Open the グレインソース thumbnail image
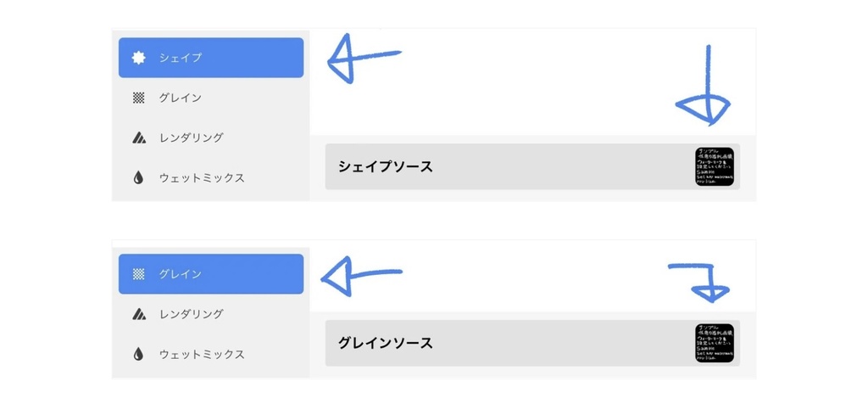Viewport: 868px width, 415px height. point(715,343)
